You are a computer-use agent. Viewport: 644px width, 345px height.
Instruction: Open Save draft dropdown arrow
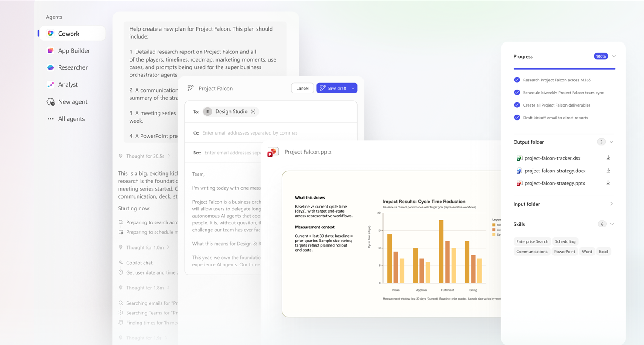pos(353,88)
